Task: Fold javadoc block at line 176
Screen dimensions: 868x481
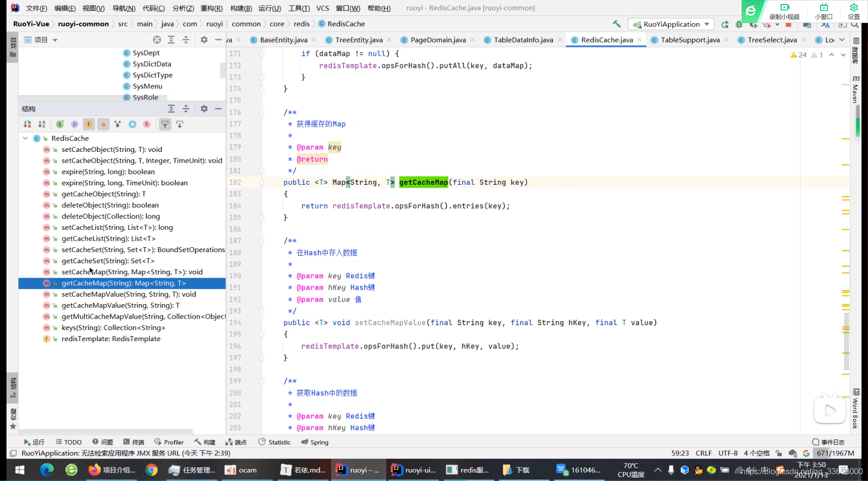Action: point(262,113)
